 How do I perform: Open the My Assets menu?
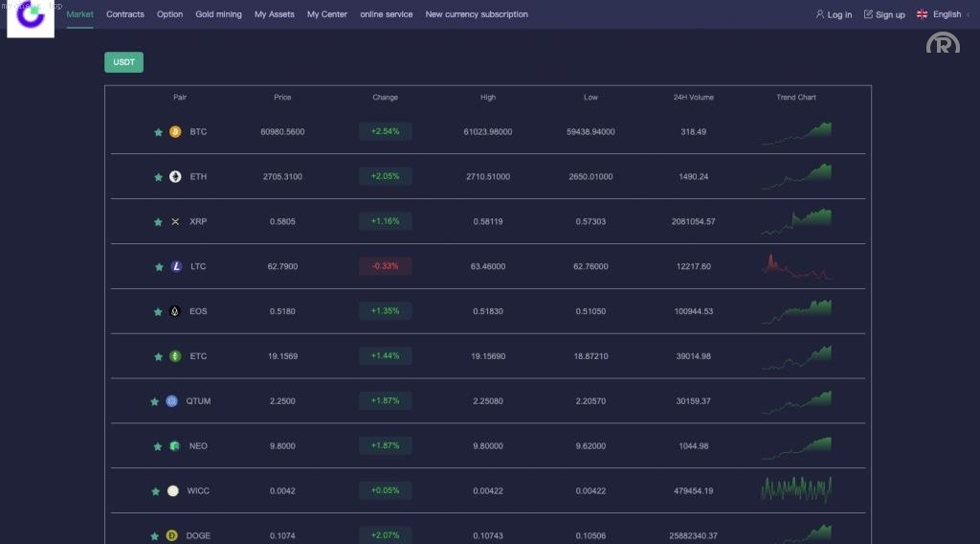pos(275,14)
